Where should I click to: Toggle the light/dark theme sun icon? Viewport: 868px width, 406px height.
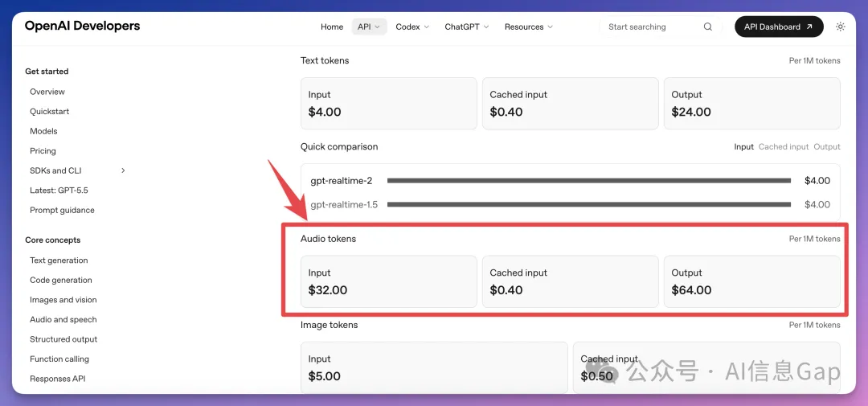841,27
